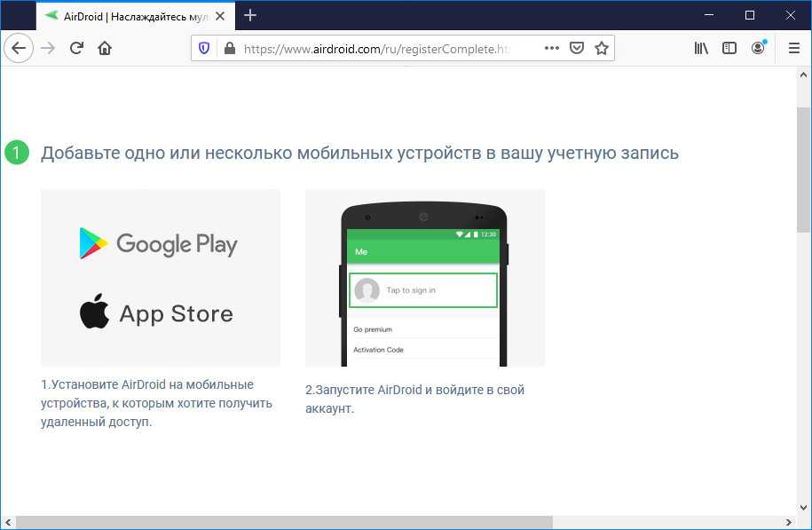The image size is (812, 530).
Task: Click the browser Back arrow button
Action: coord(18,49)
